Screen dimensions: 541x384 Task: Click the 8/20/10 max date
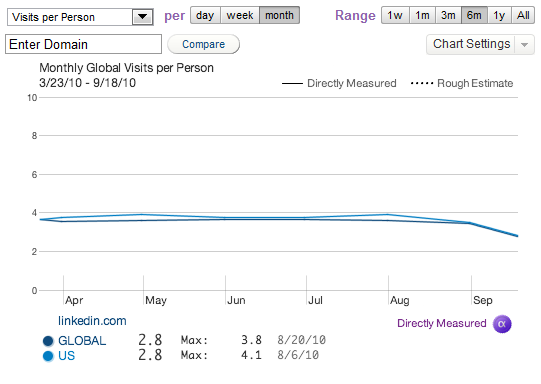(x=302, y=340)
